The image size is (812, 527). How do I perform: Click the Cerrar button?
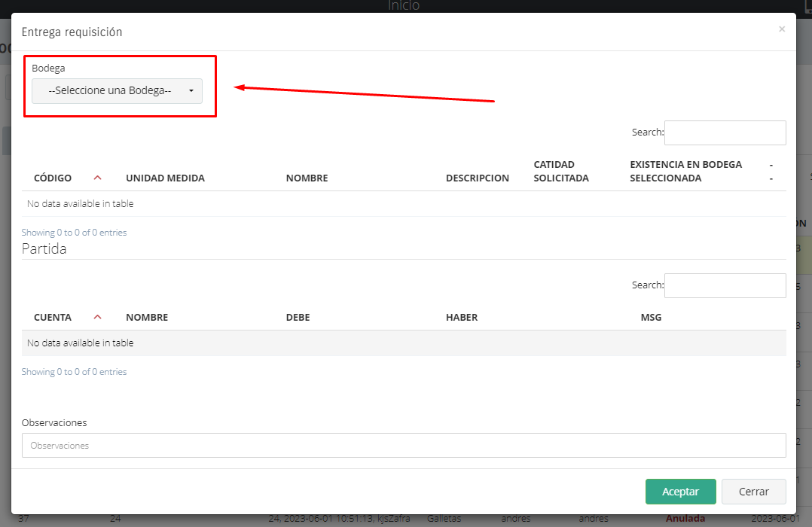(753, 492)
